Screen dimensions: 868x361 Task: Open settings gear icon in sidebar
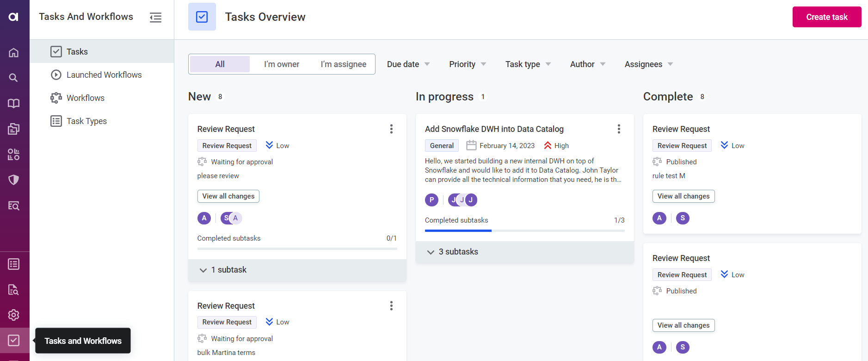tap(14, 315)
